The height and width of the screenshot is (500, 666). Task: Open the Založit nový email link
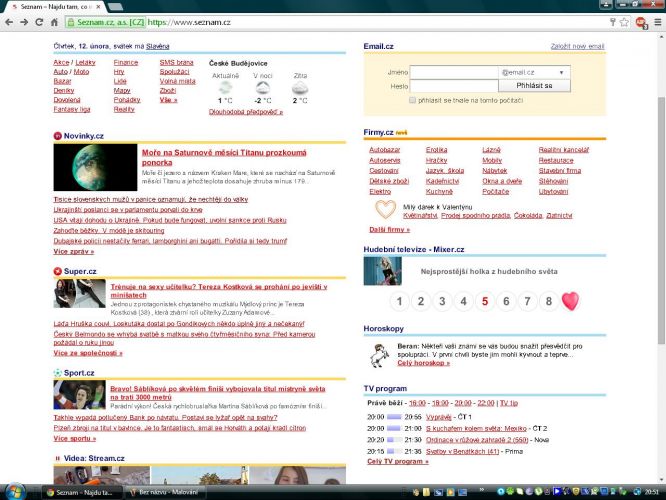577,46
